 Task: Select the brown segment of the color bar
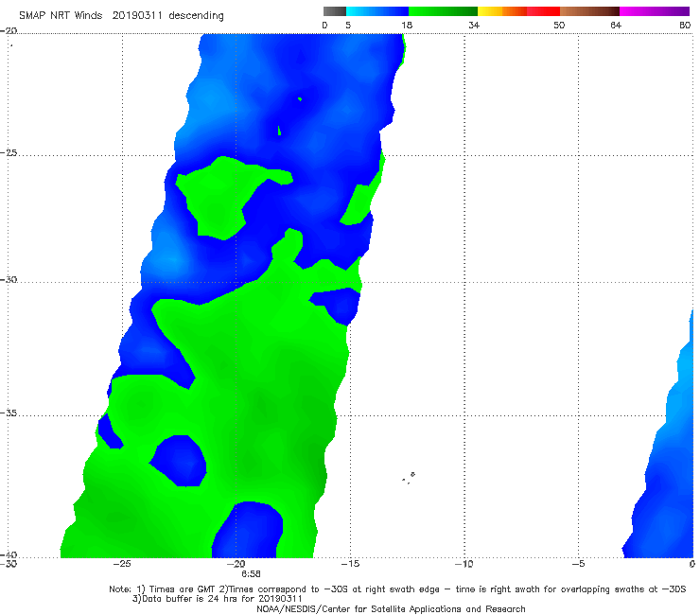tap(589, 11)
